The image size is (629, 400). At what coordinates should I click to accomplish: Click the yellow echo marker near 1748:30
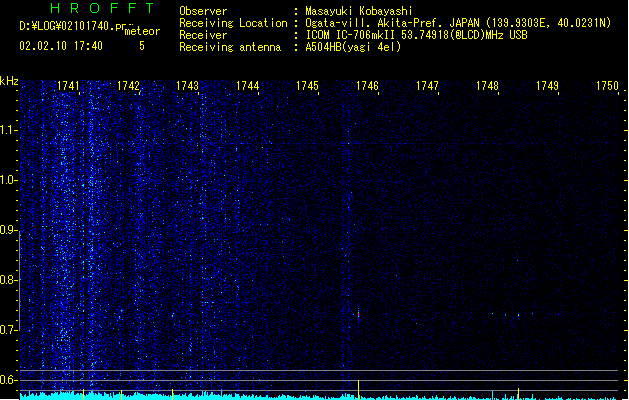518,393
